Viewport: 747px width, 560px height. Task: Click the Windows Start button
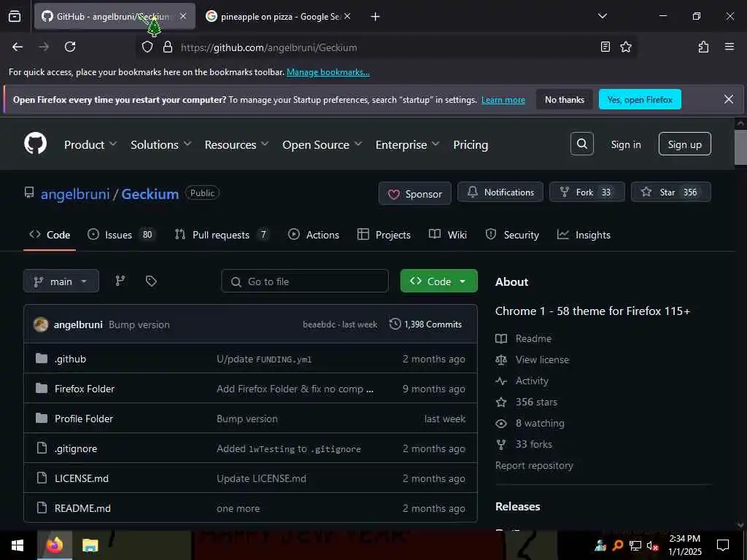(18, 545)
